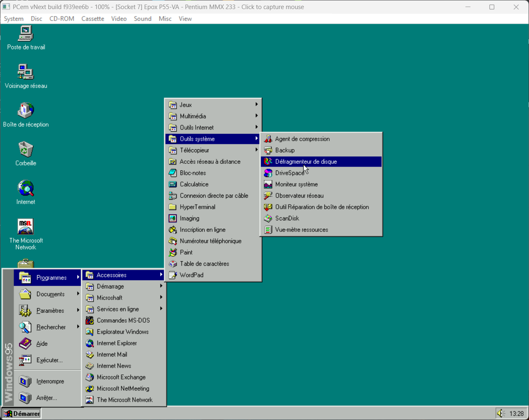Open the PCem Cassette menu
529x420 pixels.
pyautogui.click(x=93, y=19)
